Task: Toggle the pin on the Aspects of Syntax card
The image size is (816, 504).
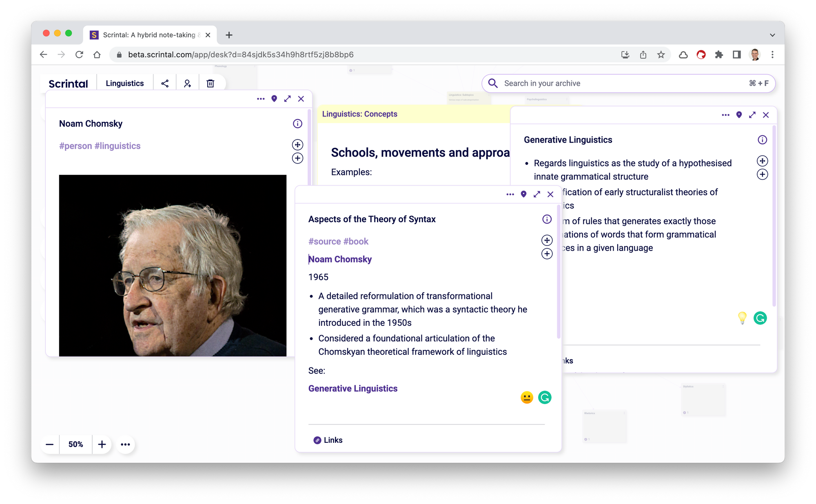Action: 523,195
